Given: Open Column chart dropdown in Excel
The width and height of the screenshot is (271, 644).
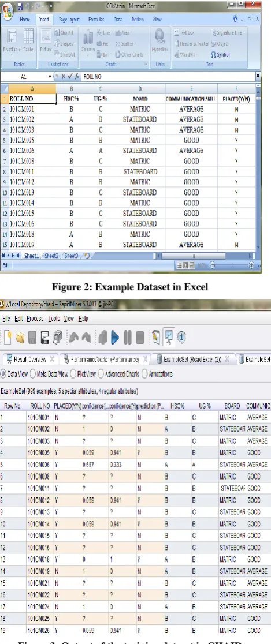Looking at the screenshot, I should 88,43.
